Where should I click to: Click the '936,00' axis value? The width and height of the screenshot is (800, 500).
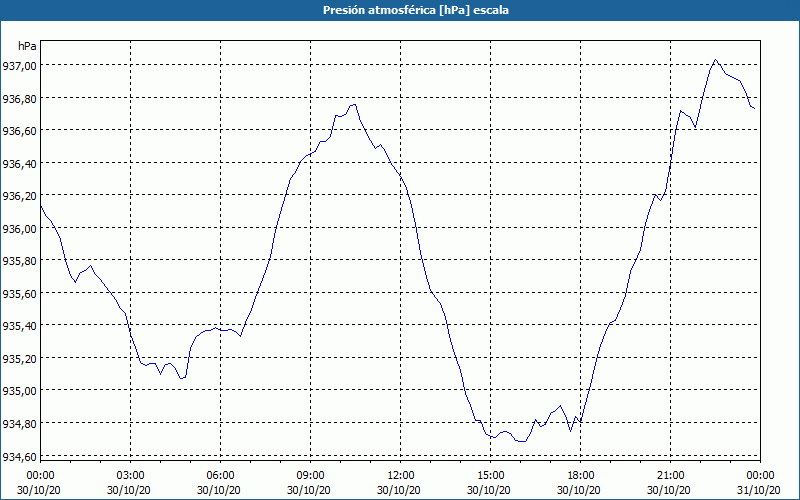tap(20, 228)
